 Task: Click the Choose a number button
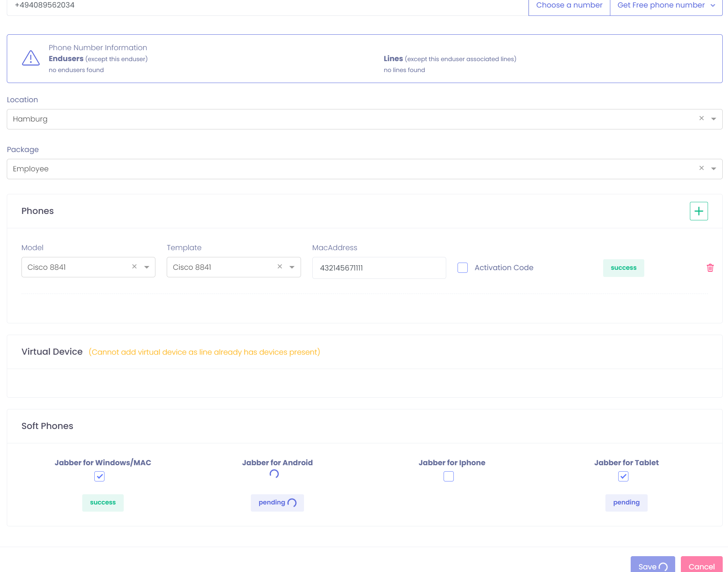569,5
